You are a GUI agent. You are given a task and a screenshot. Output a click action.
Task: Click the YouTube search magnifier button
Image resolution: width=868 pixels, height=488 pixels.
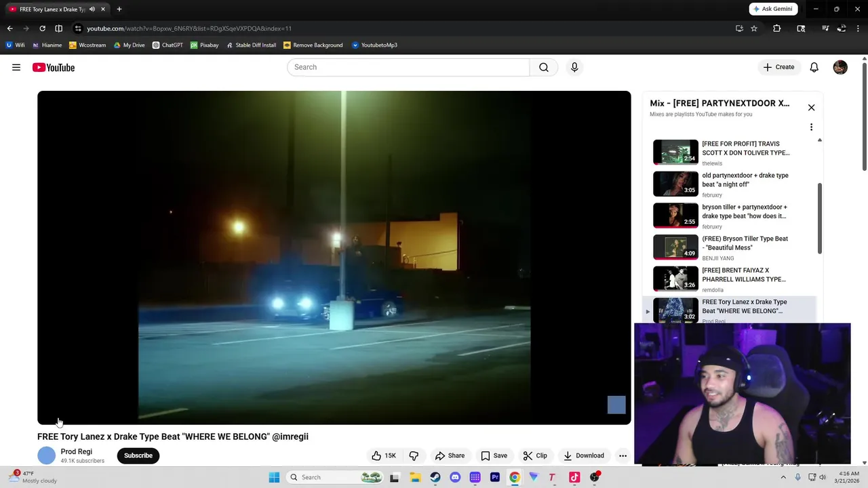(544, 67)
